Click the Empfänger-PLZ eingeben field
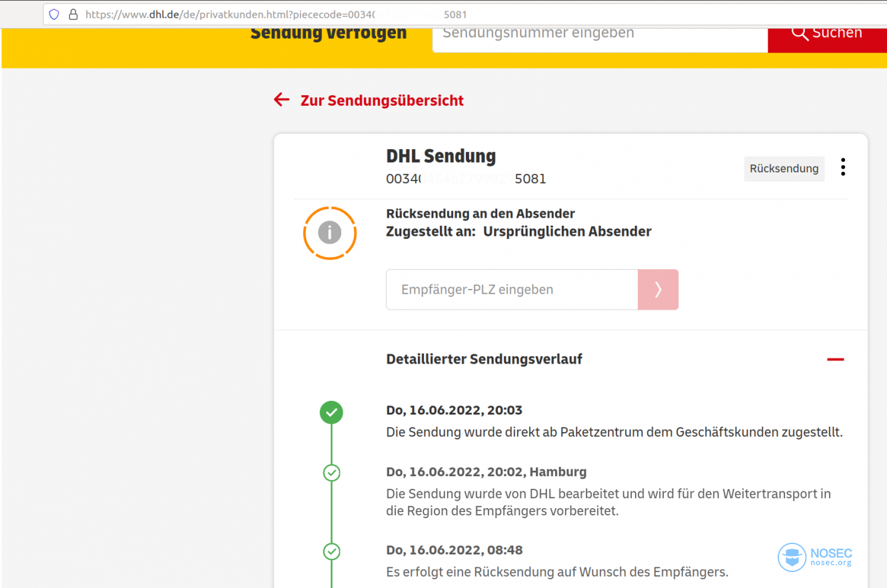This screenshot has height=588, width=887. (x=512, y=290)
